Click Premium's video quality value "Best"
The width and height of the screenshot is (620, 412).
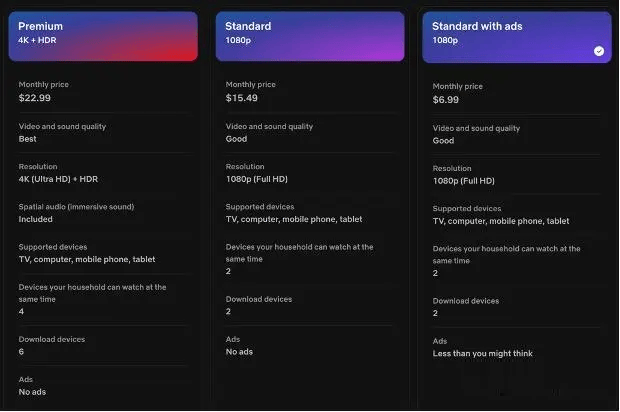click(28, 139)
